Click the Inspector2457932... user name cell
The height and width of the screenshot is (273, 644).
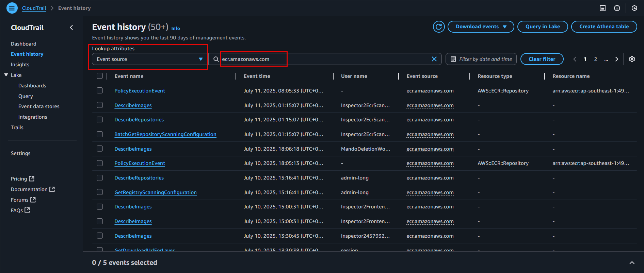pyautogui.click(x=365, y=236)
